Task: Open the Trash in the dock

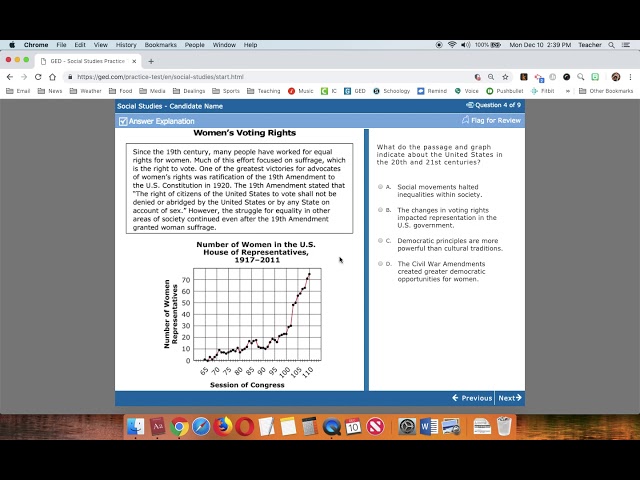Action: 504,427
